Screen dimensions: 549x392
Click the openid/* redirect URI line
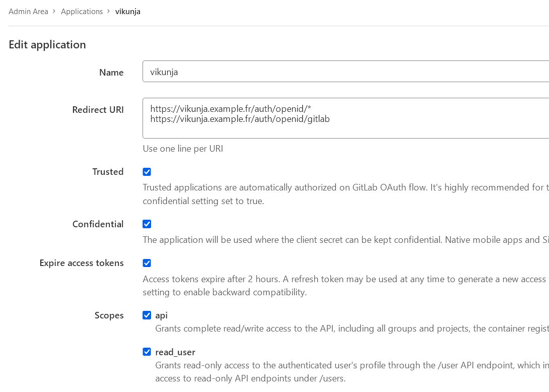231,109
